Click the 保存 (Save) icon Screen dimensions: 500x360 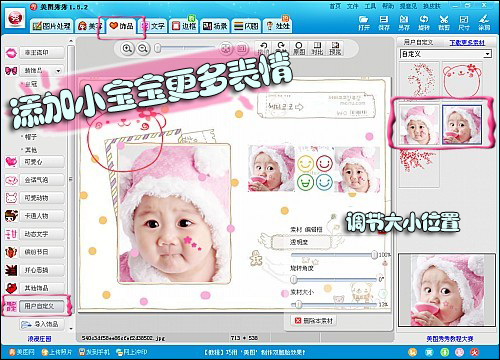(x=384, y=19)
